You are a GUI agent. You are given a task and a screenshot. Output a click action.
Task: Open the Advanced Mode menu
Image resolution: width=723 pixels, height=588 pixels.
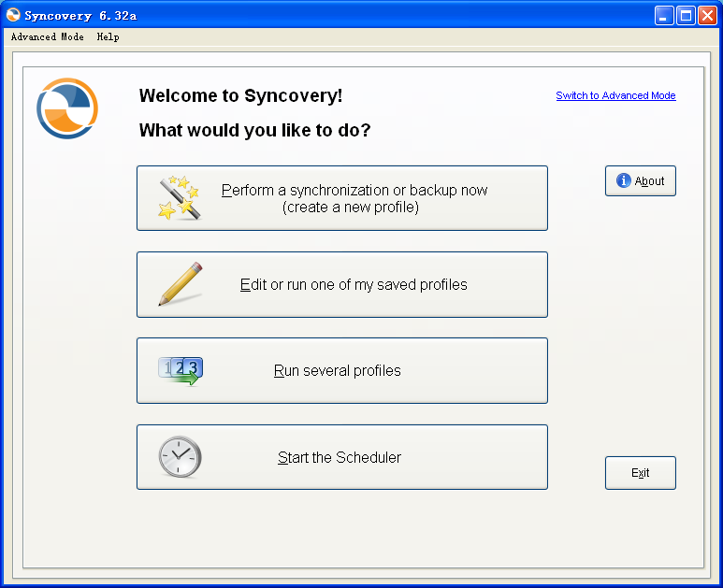(47, 36)
